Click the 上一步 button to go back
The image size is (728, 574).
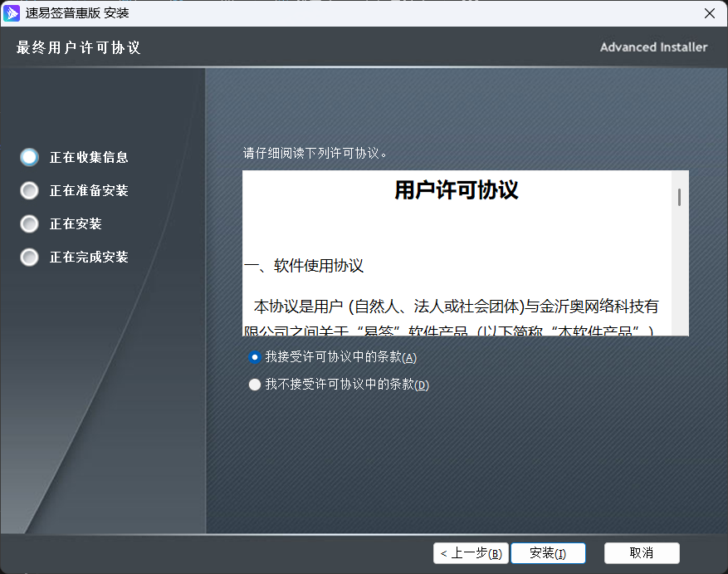(x=471, y=553)
